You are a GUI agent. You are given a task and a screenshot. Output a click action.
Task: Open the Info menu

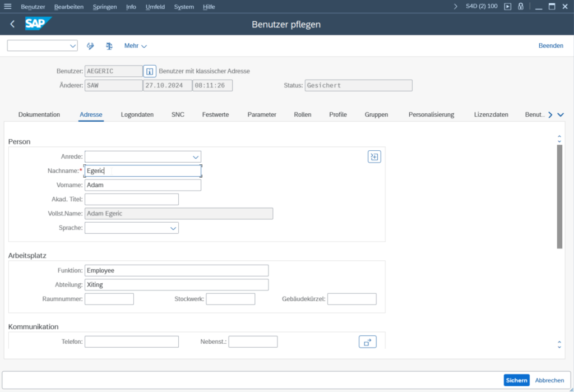131,7
